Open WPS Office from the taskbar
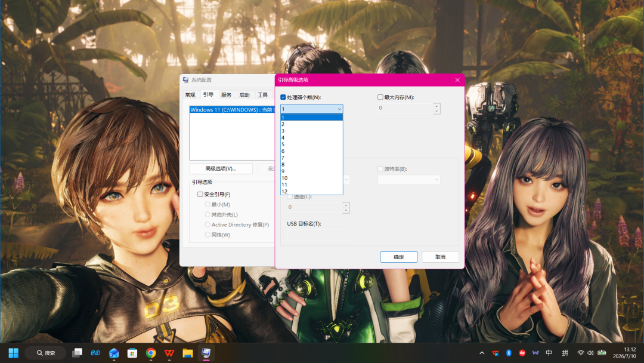The width and height of the screenshot is (644, 363). 169,353
